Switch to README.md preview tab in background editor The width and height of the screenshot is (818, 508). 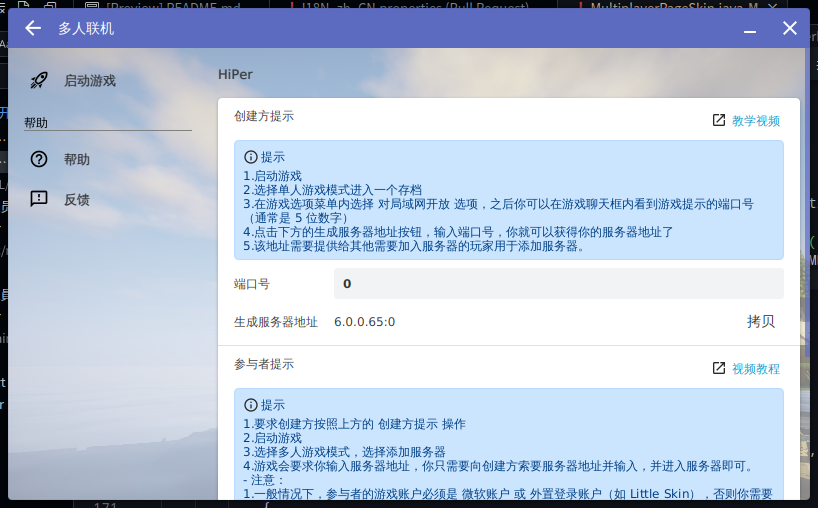172,5
